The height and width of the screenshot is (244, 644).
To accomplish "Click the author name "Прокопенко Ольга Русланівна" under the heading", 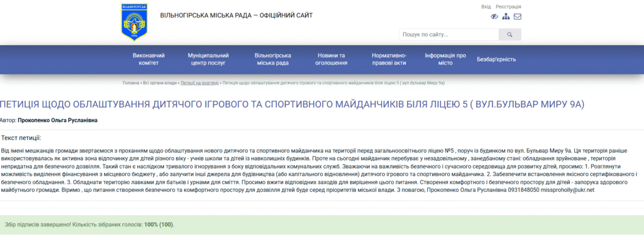I will point(57,121).
